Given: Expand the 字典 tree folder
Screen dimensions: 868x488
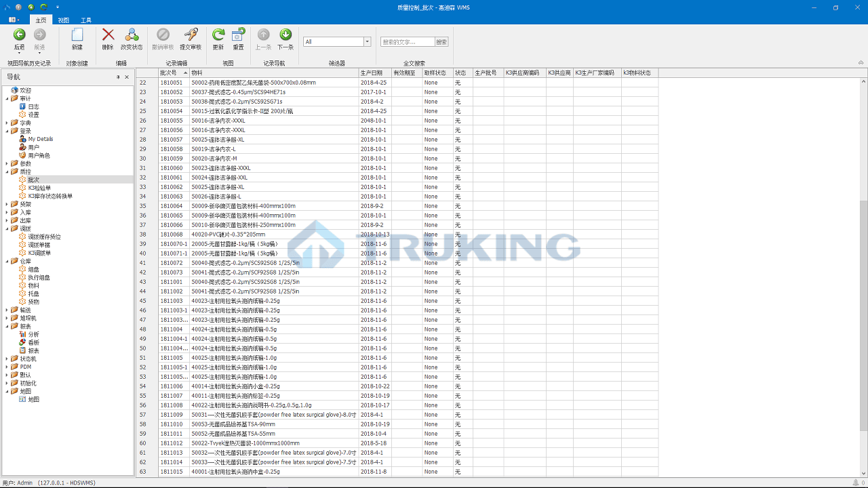Looking at the screenshot, I should pyautogui.click(x=7, y=123).
